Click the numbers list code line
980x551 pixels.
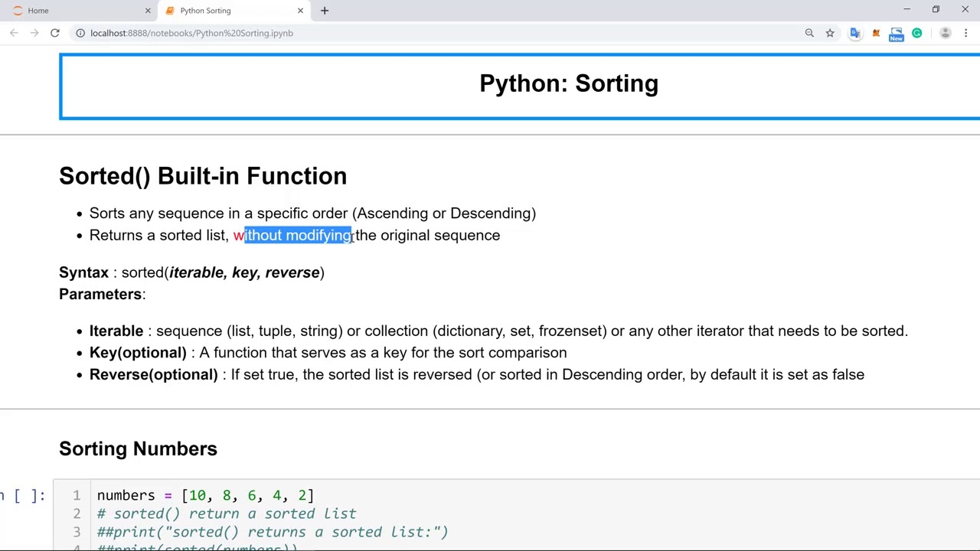[205, 495]
